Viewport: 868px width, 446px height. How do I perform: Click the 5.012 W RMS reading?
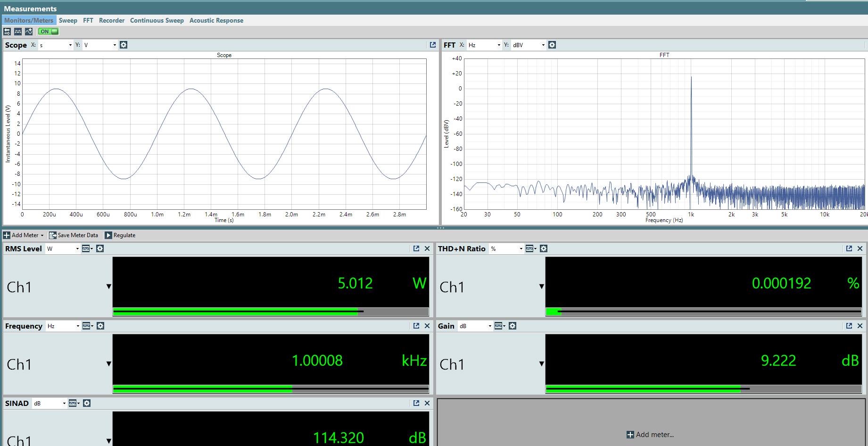click(x=355, y=283)
